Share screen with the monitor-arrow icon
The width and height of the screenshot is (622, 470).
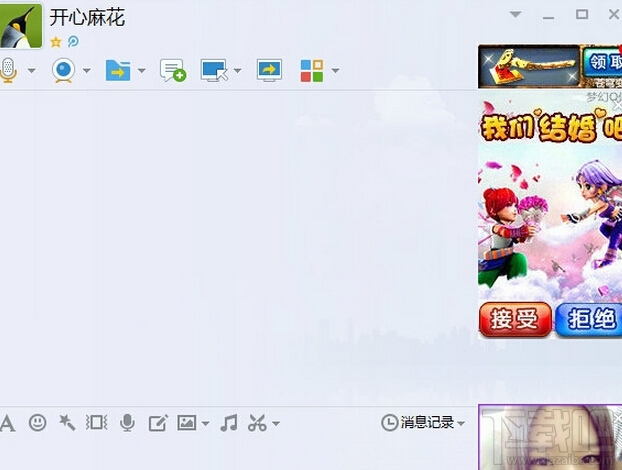269,70
